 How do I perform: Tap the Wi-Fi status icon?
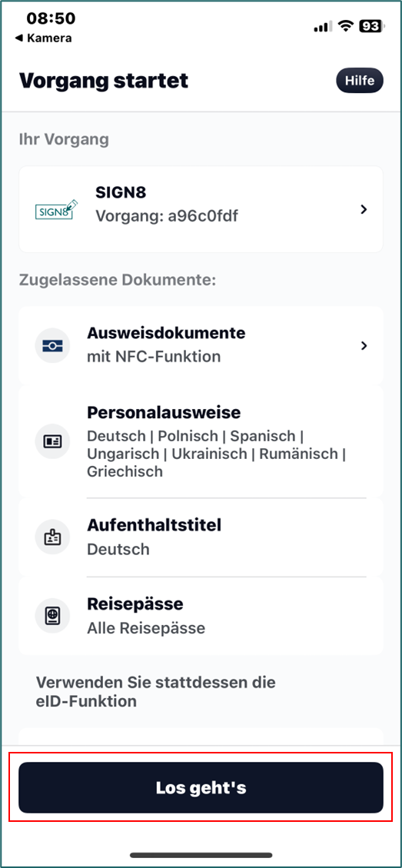(347, 26)
